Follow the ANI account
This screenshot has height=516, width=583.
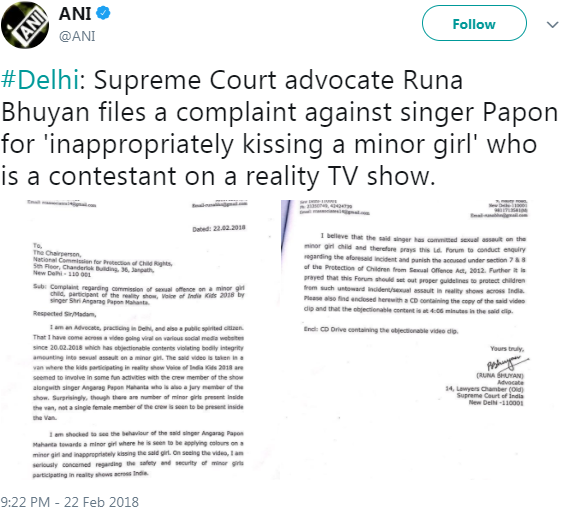tap(474, 23)
